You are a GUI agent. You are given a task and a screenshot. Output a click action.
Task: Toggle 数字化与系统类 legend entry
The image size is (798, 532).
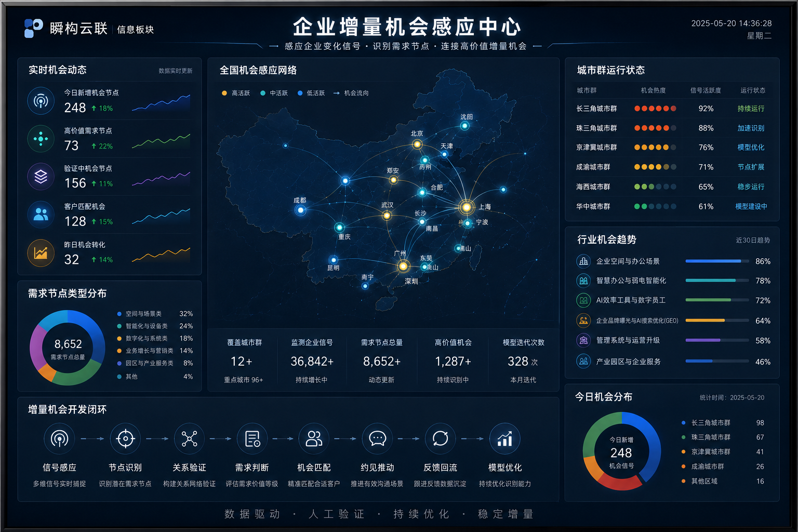(x=155, y=338)
